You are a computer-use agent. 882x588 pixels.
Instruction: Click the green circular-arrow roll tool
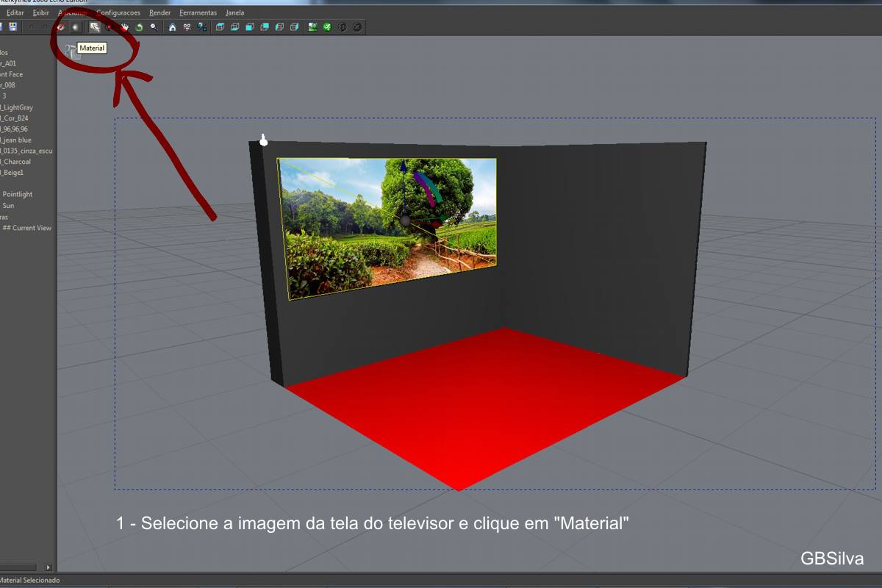pos(139,27)
